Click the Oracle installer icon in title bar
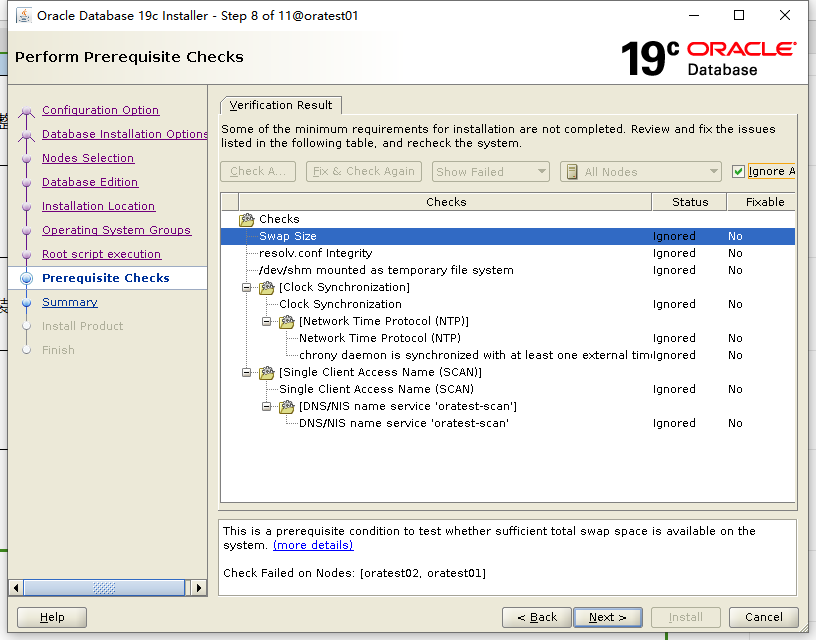 click(x=24, y=15)
